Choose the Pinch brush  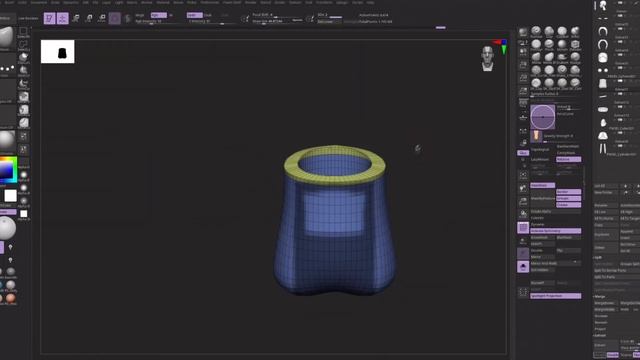(549, 44)
